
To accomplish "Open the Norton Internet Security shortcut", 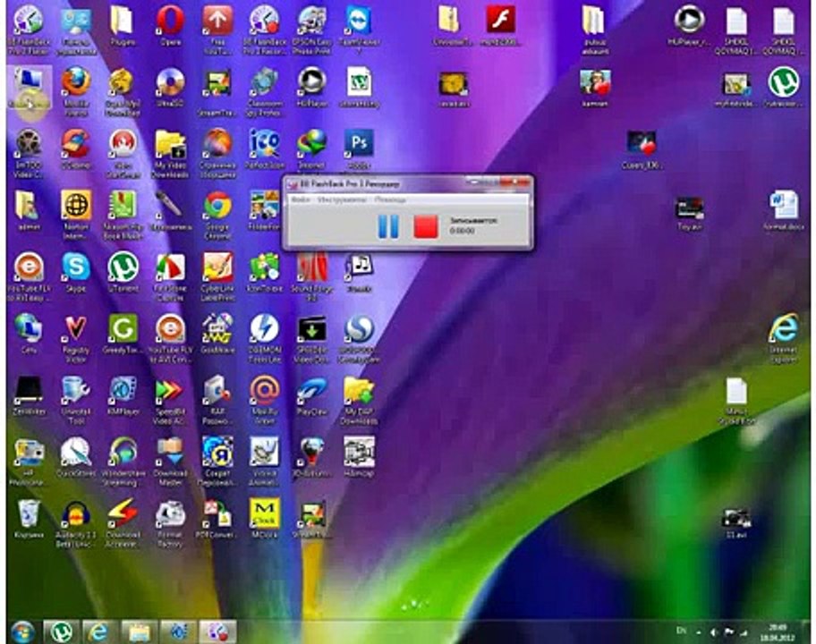I will pos(76,215).
